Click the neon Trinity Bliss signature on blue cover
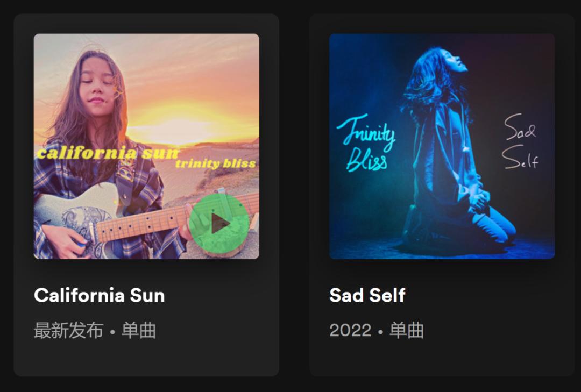The image size is (581, 392). [366, 142]
